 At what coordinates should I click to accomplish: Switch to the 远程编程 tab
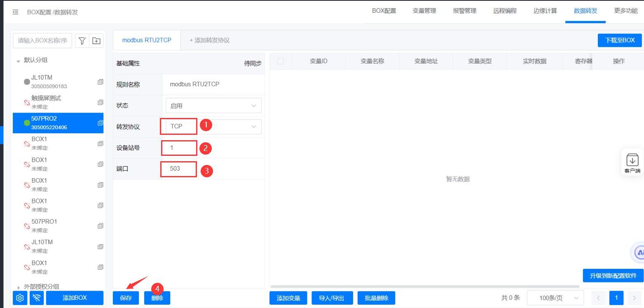click(x=505, y=11)
